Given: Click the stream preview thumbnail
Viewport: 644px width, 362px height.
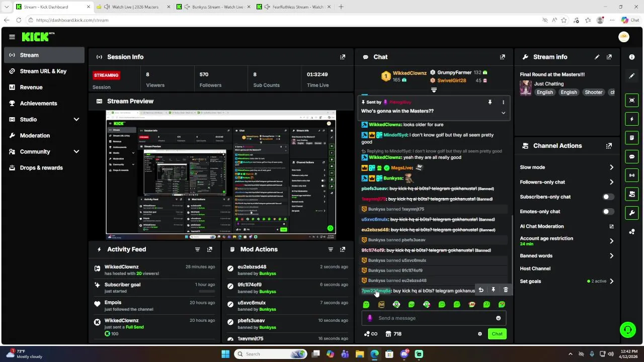Looking at the screenshot, I should (221, 175).
